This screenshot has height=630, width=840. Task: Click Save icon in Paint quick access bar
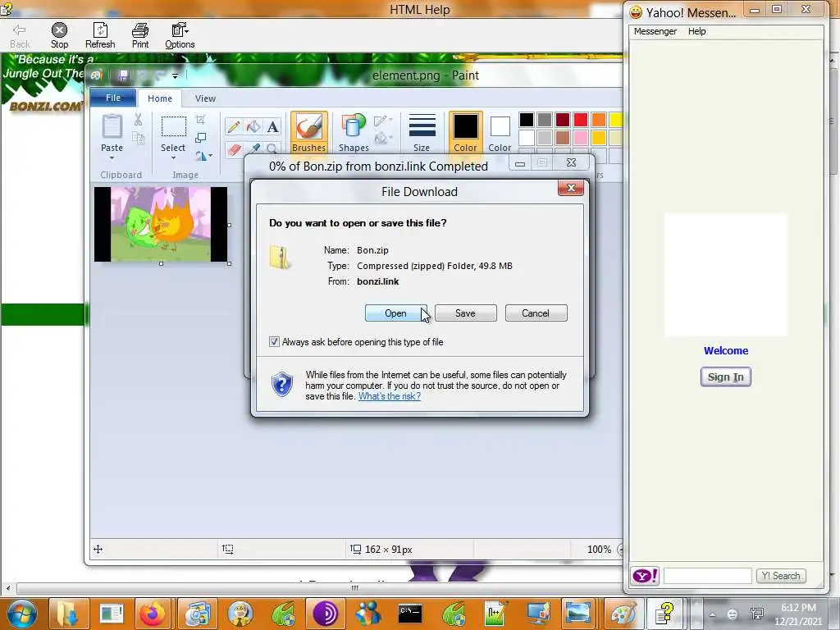click(x=123, y=75)
